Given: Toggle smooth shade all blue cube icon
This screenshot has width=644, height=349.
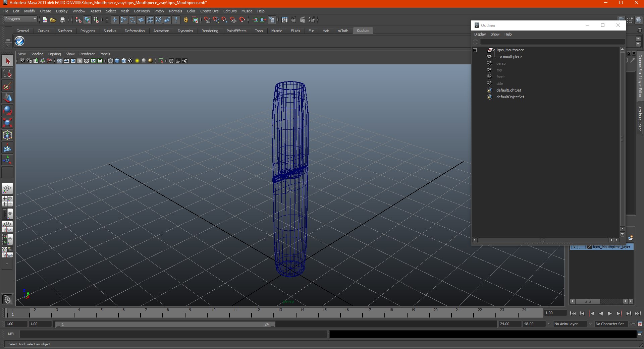Looking at the screenshot, I should point(117,61).
